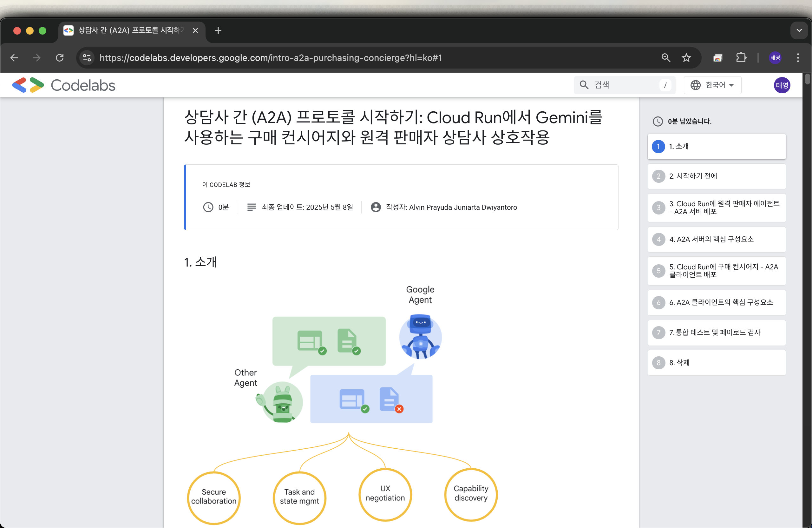Reload the page with the refresh icon

(60, 58)
